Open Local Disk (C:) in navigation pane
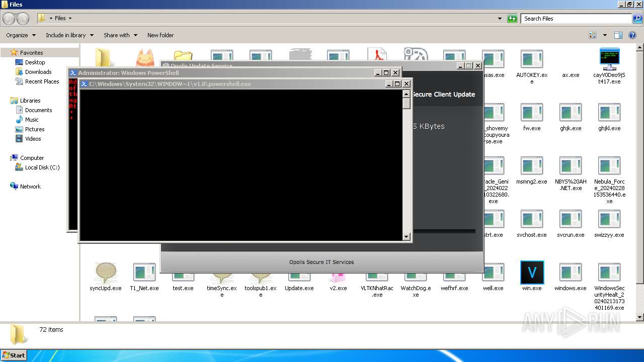Image resolution: width=644 pixels, height=362 pixels. (x=42, y=167)
